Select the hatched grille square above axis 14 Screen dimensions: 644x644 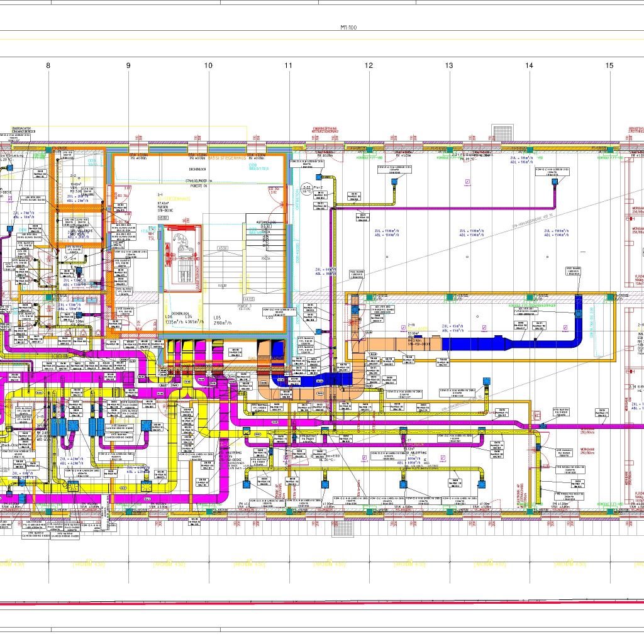point(502,133)
